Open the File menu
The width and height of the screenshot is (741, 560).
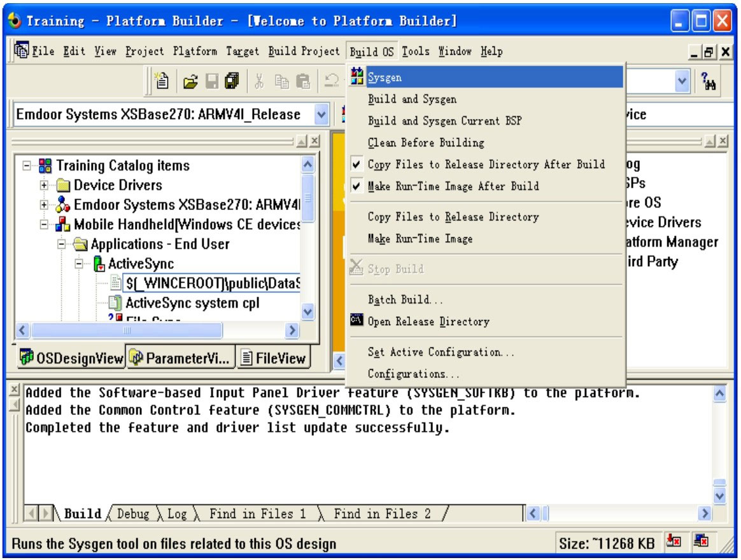point(43,50)
